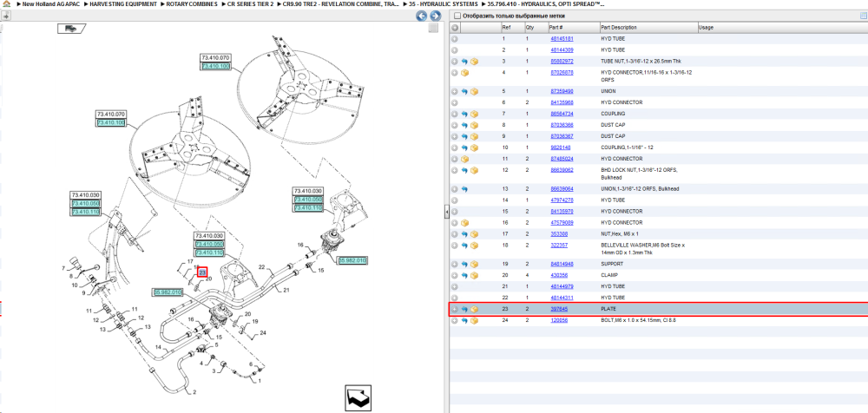This screenshot has width=868, height=413.
Task: Click the list options icon at far right top
Action: pyautogui.click(x=864, y=16)
